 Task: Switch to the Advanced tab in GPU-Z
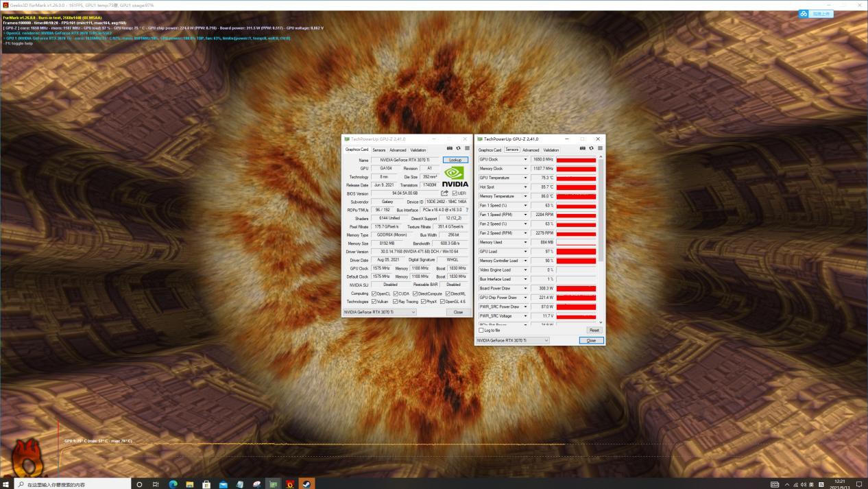click(398, 150)
